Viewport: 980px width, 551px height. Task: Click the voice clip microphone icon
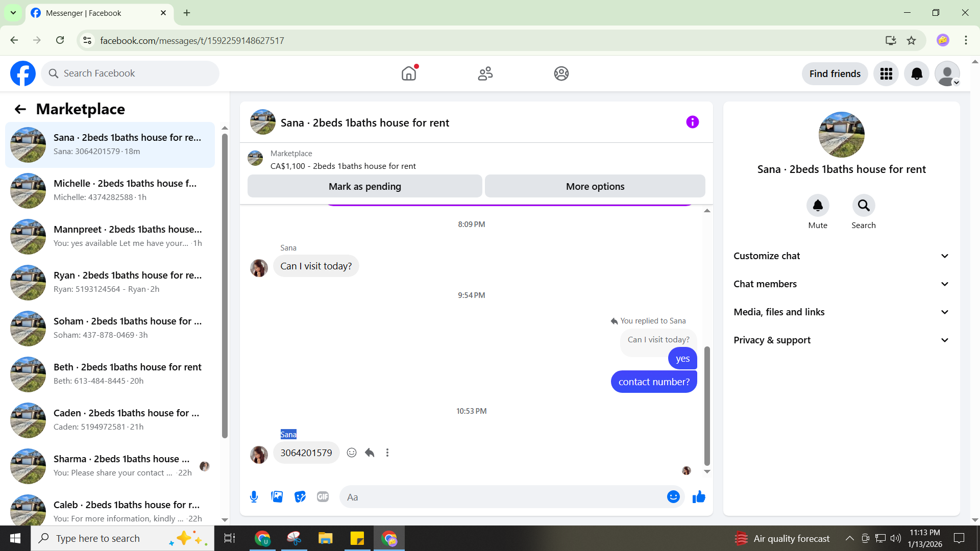click(254, 496)
